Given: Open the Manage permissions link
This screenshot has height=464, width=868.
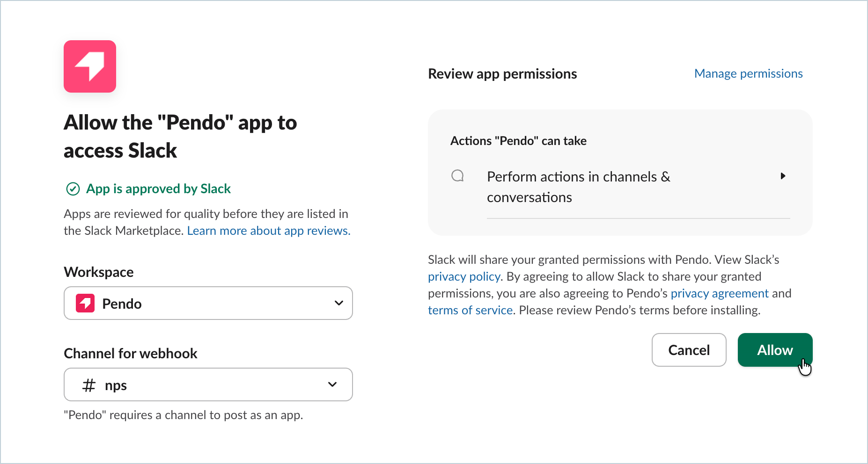Looking at the screenshot, I should coord(749,73).
